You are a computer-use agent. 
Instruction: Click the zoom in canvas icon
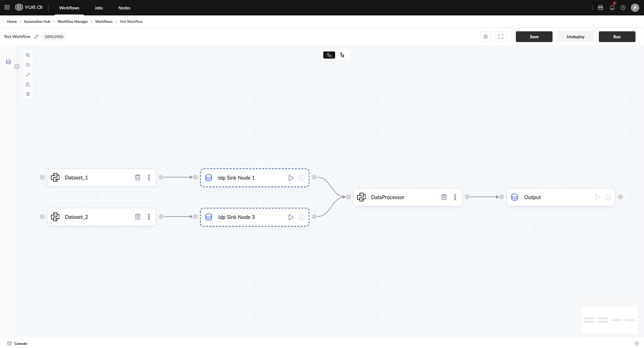pos(28,55)
